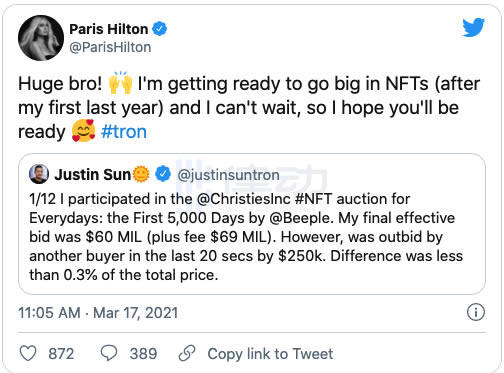Click the chain link icon

(x=187, y=353)
